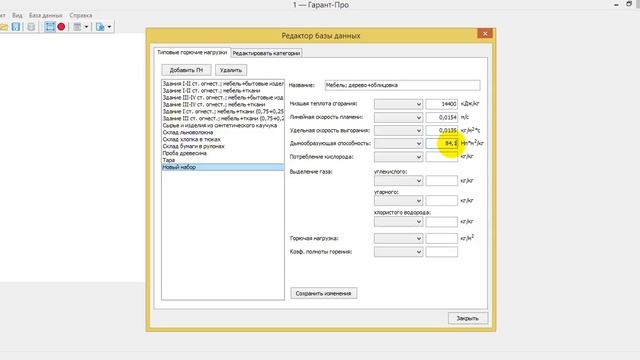
Task: Click хлористого водорода value field
Action: [442, 222]
